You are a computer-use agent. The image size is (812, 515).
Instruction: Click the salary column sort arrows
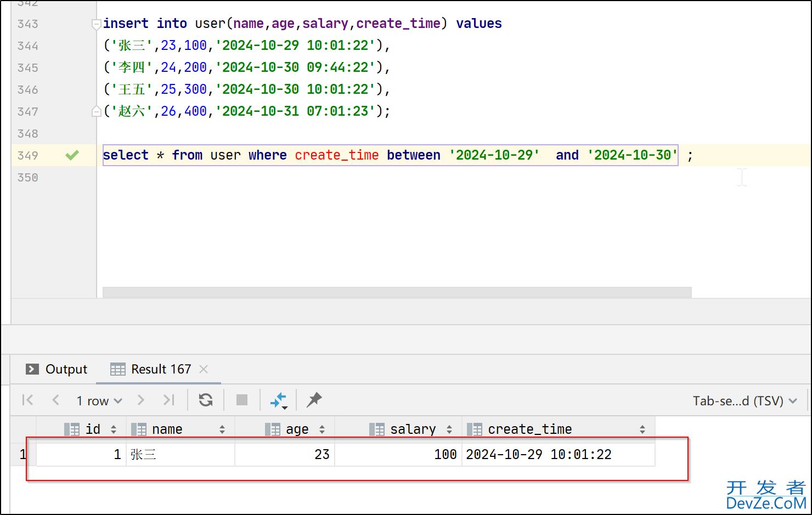tap(449, 429)
